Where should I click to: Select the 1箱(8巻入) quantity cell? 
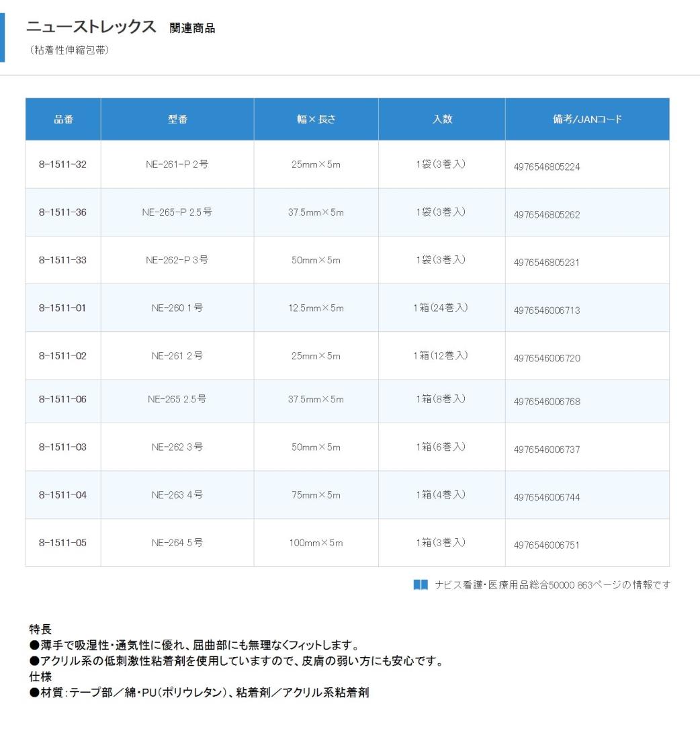pyautogui.click(x=441, y=399)
